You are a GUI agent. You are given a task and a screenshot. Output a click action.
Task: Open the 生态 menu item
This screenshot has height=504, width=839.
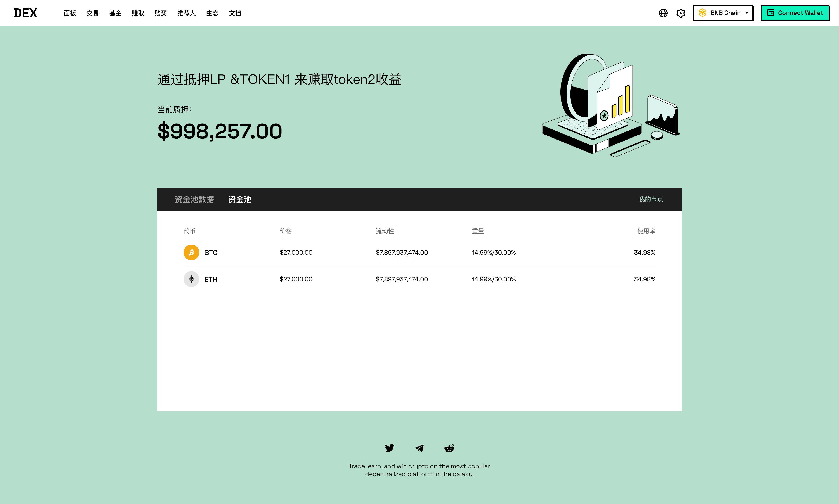212,13
